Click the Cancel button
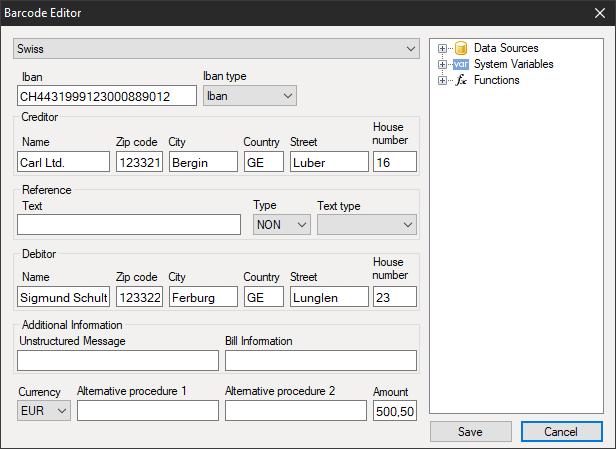This screenshot has width=616, height=449. [561, 432]
